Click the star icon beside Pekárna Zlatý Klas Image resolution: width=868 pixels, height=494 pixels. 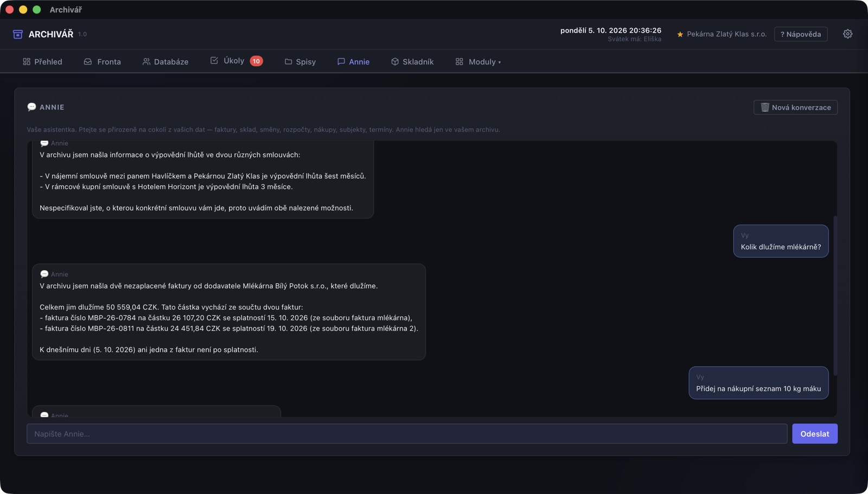680,34
